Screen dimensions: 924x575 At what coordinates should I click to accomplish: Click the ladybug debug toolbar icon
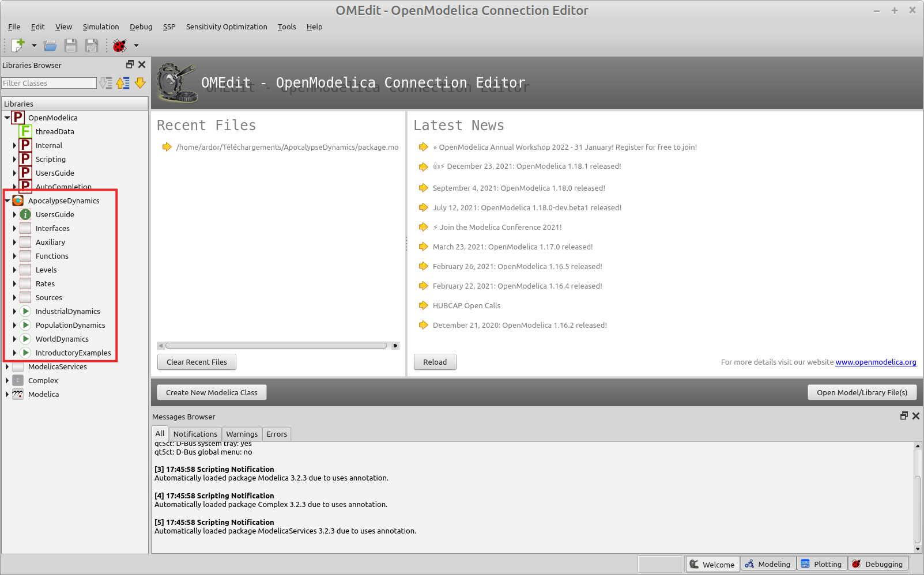120,46
